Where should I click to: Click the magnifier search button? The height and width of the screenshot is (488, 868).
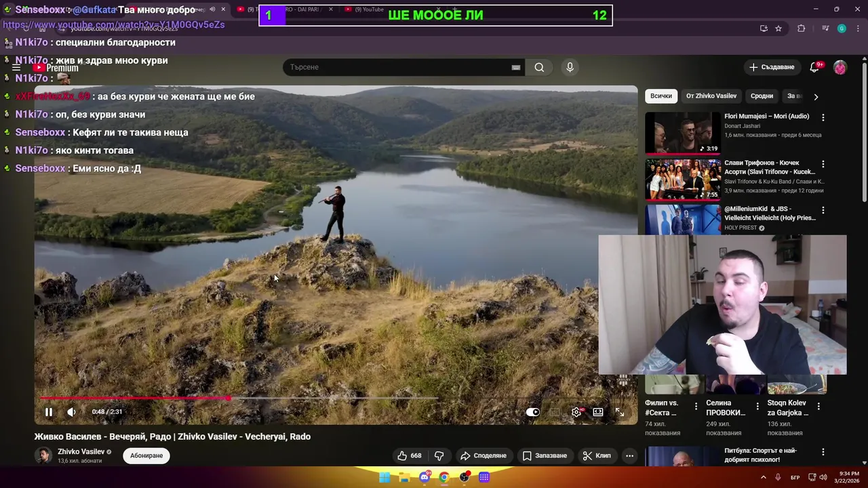tap(539, 67)
